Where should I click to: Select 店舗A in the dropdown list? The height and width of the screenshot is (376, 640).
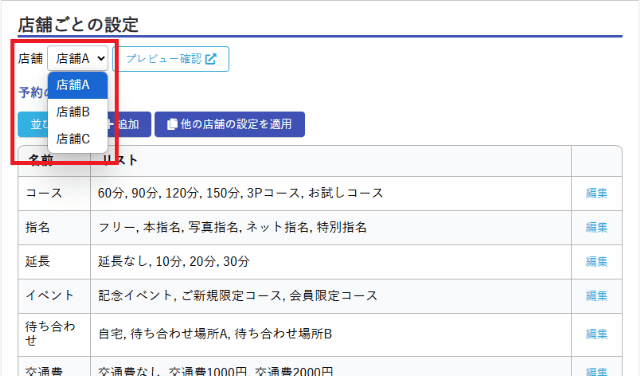coord(78,85)
